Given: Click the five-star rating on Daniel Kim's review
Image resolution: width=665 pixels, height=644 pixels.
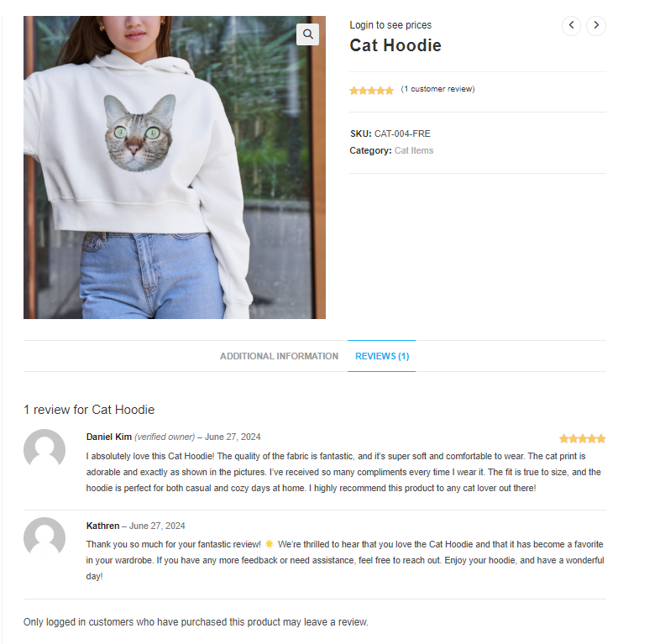Looking at the screenshot, I should [x=583, y=438].
